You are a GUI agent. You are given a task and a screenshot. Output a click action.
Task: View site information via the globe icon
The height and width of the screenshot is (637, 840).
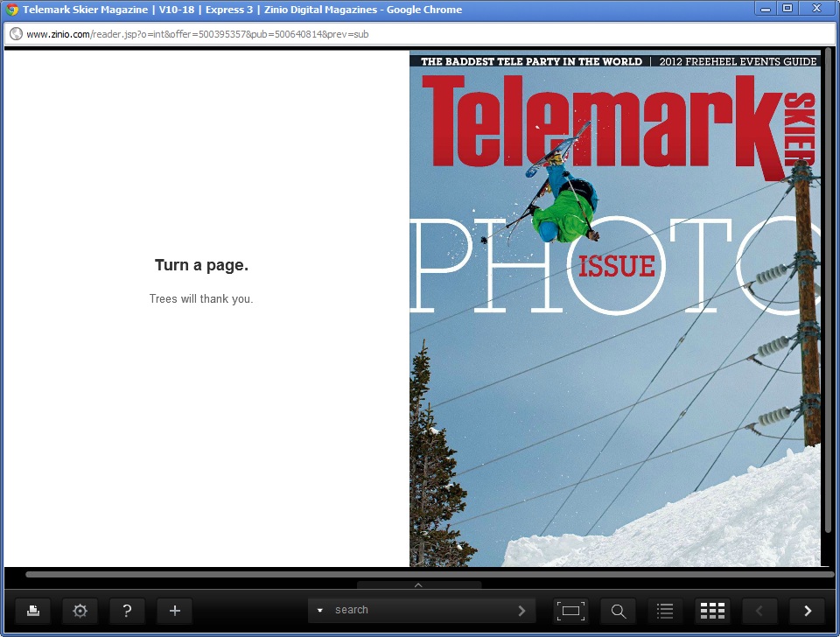[16, 34]
